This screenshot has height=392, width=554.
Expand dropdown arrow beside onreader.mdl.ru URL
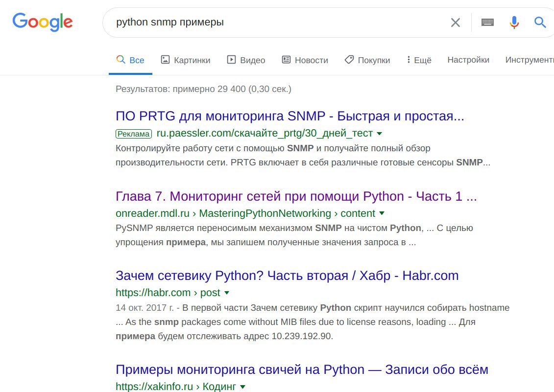[x=382, y=213]
